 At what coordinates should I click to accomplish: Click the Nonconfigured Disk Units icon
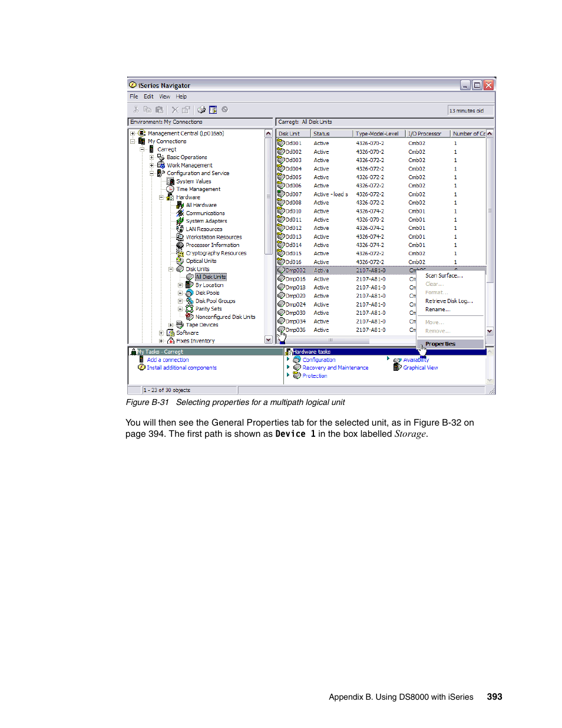(190, 317)
